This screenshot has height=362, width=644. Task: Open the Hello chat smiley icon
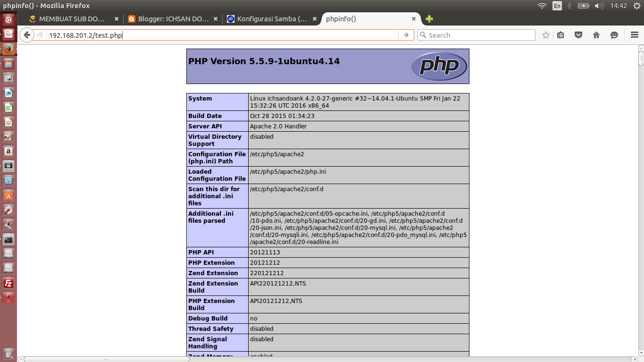614,35
